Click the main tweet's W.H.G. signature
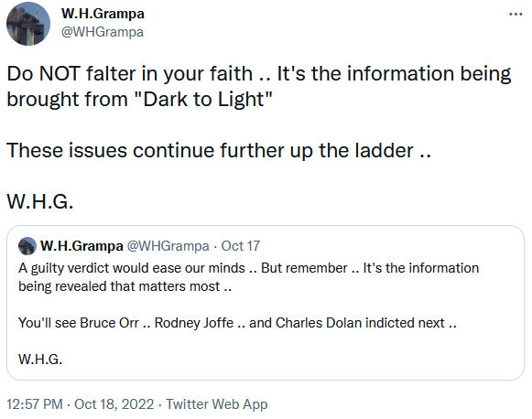The image size is (532, 419). pos(40,201)
